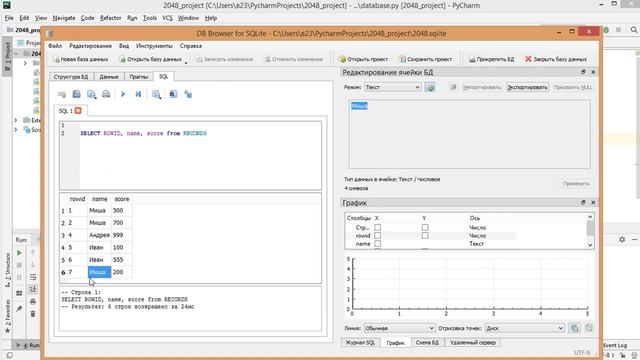This screenshot has width=640, height=360.
Task: Switch to Прагмы tab
Action: click(x=139, y=76)
